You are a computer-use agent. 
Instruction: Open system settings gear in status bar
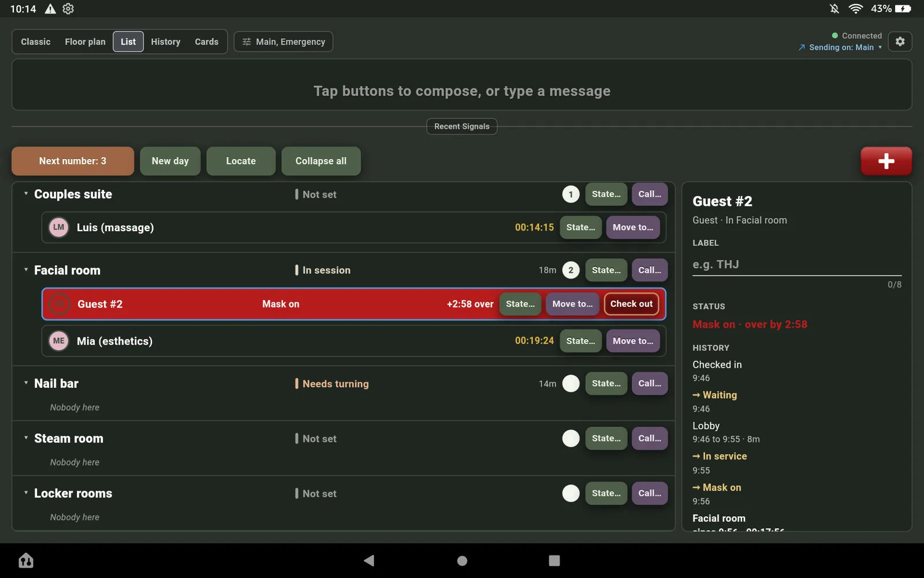[x=68, y=9]
